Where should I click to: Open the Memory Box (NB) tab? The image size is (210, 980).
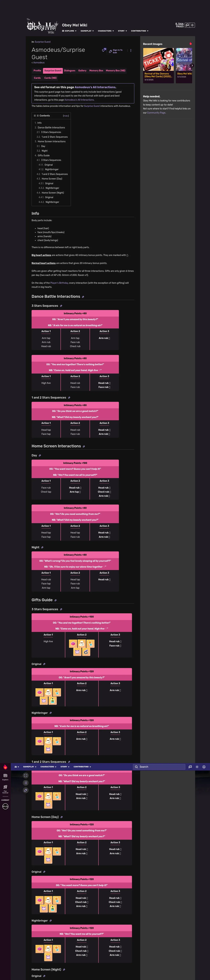[x=115, y=70]
